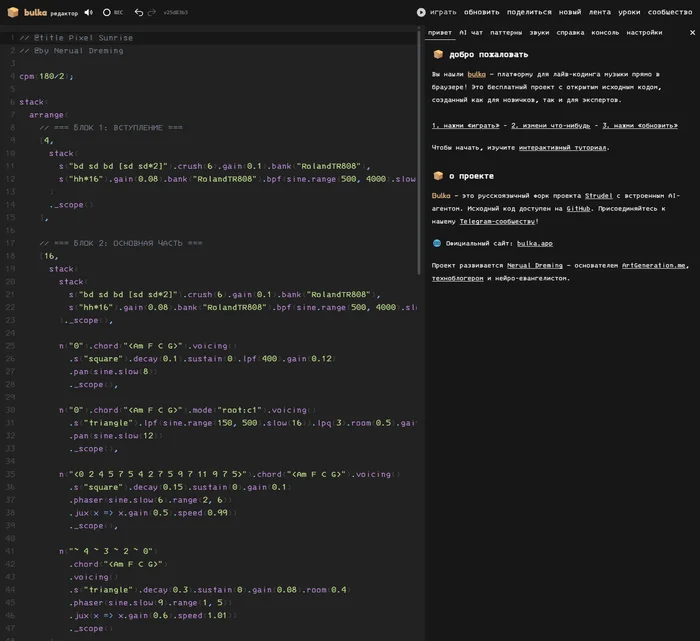700x641 pixels.
Task: Close the side panel with the X
Action: coord(692,33)
